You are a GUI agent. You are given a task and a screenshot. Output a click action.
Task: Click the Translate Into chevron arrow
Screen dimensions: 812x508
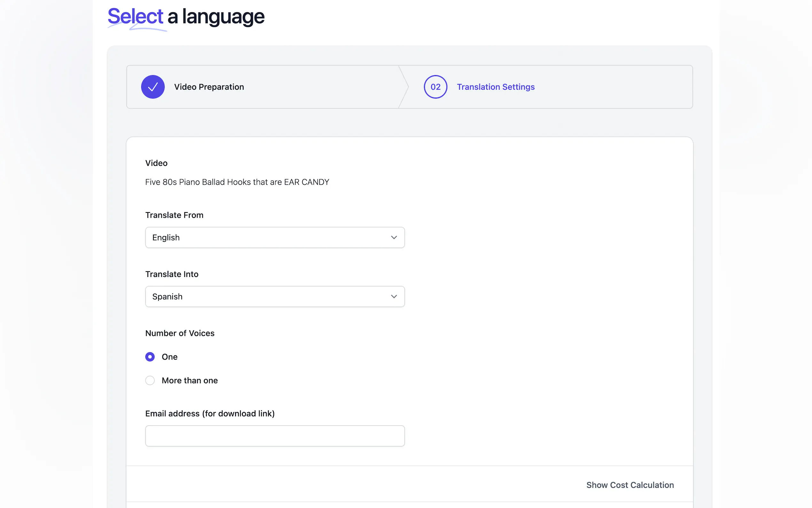(394, 297)
